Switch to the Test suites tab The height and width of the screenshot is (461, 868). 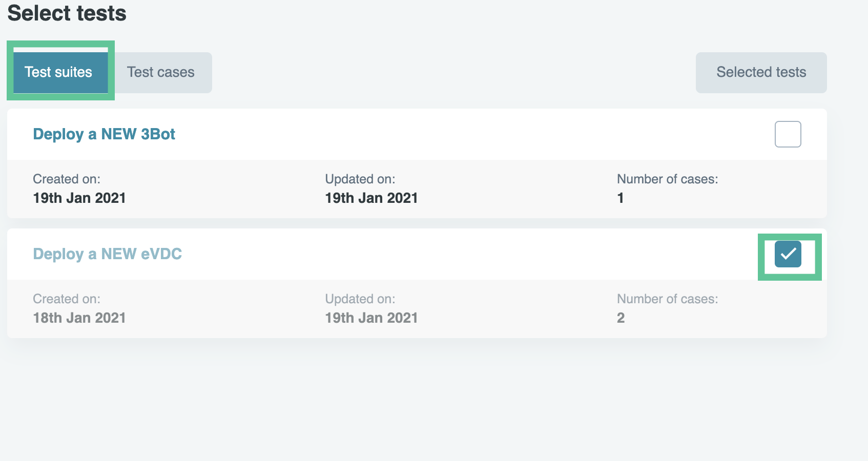(x=59, y=72)
